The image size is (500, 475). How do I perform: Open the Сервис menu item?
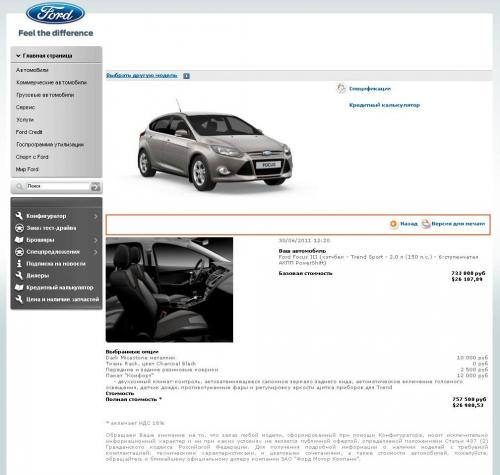coord(25,107)
